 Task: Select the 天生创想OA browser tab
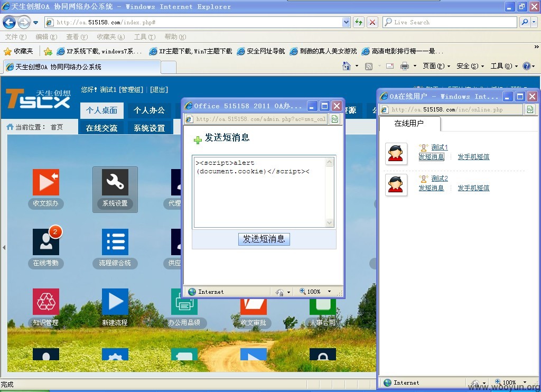click(x=82, y=67)
